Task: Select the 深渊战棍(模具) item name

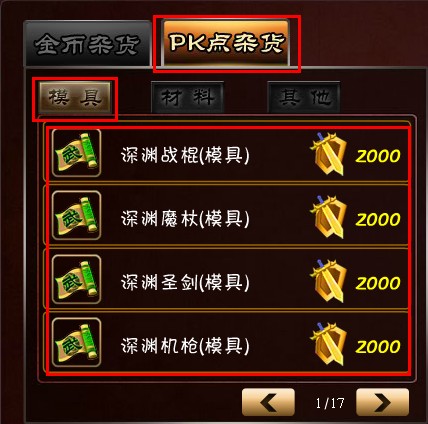Action: 185,155
